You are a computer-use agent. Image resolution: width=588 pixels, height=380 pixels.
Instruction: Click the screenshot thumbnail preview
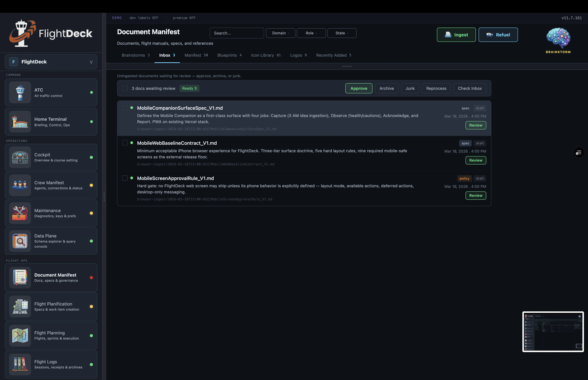point(552,332)
